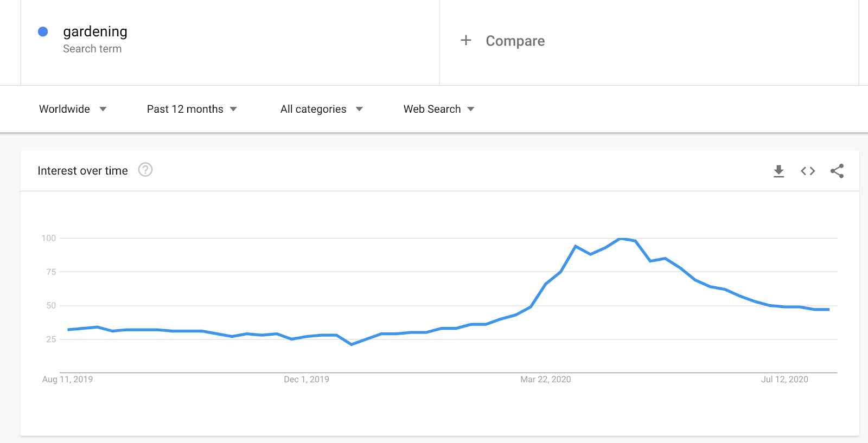The image size is (868, 443).
Task: Open the download icon in chart toolbar
Action: coord(779,170)
